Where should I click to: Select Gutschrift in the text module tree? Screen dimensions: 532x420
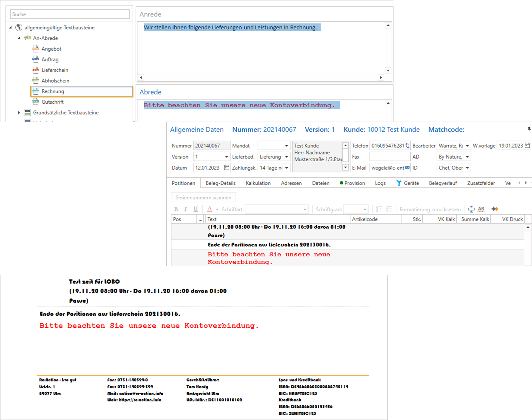point(53,102)
